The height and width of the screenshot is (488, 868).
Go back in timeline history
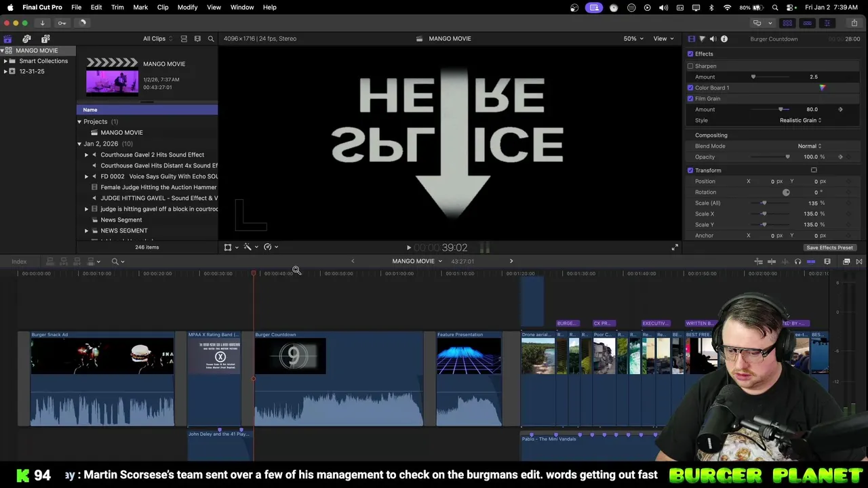(353, 261)
